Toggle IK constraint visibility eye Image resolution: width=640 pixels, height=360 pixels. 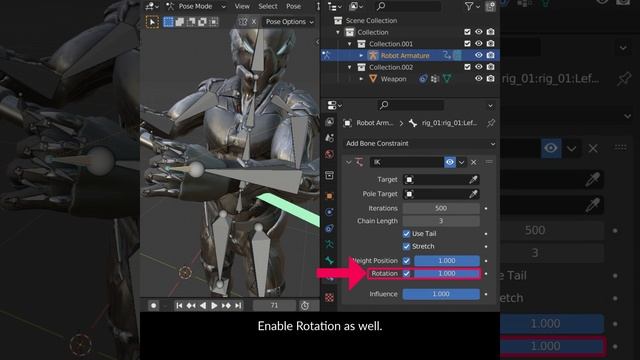tap(450, 162)
